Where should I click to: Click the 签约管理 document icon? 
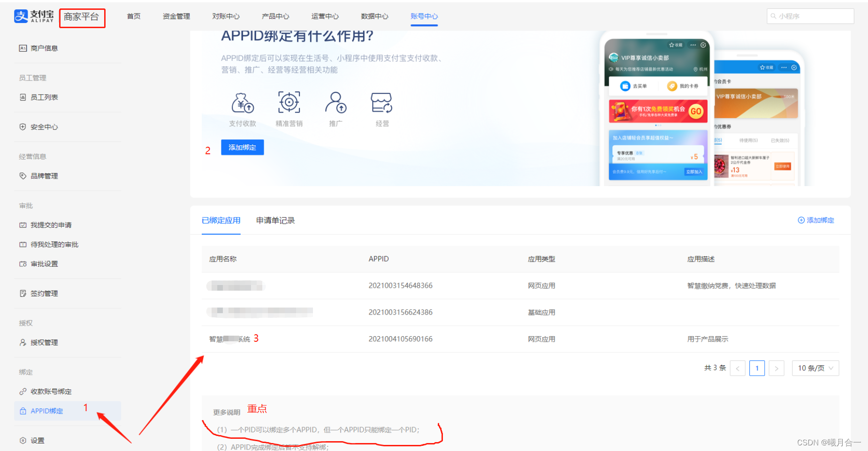pyautogui.click(x=23, y=293)
